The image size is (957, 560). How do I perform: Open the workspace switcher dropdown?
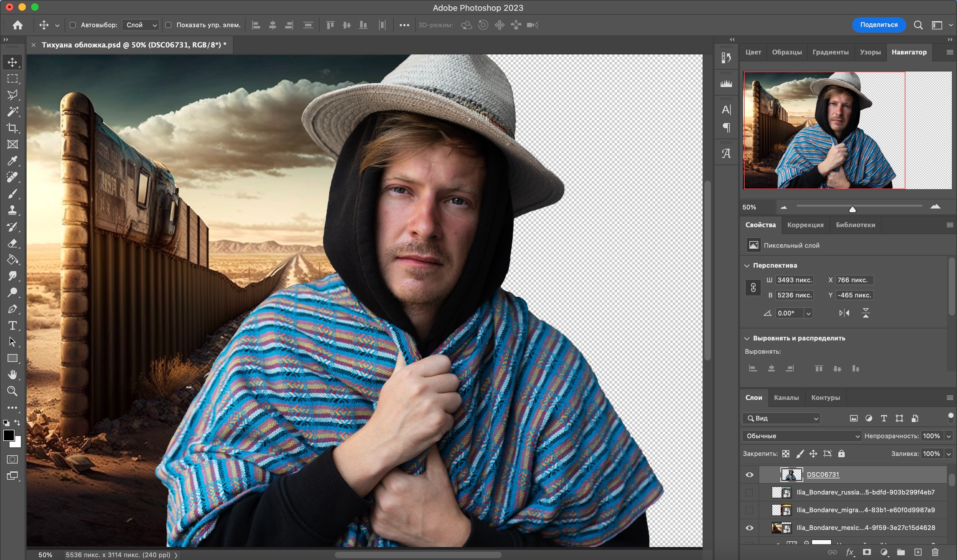tap(941, 25)
